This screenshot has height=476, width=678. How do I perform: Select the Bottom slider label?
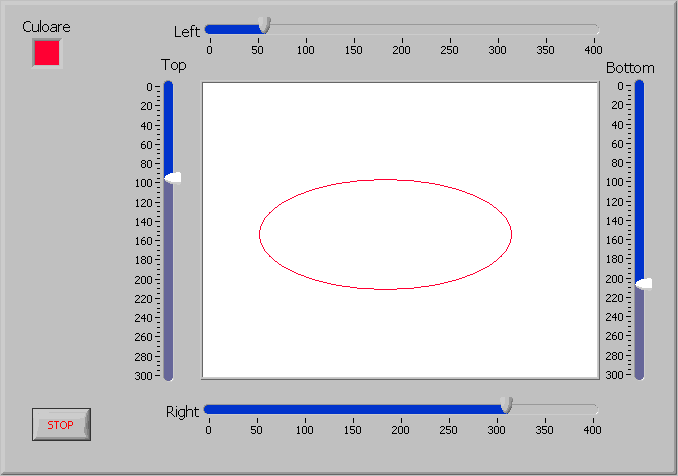[630, 68]
